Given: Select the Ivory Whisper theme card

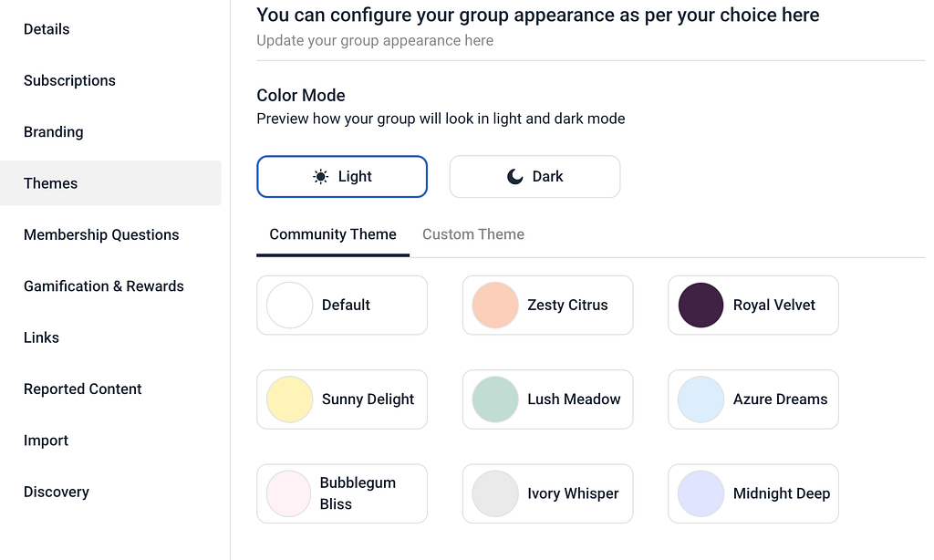Looking at the screenshot, I should [x=547, y=493].
